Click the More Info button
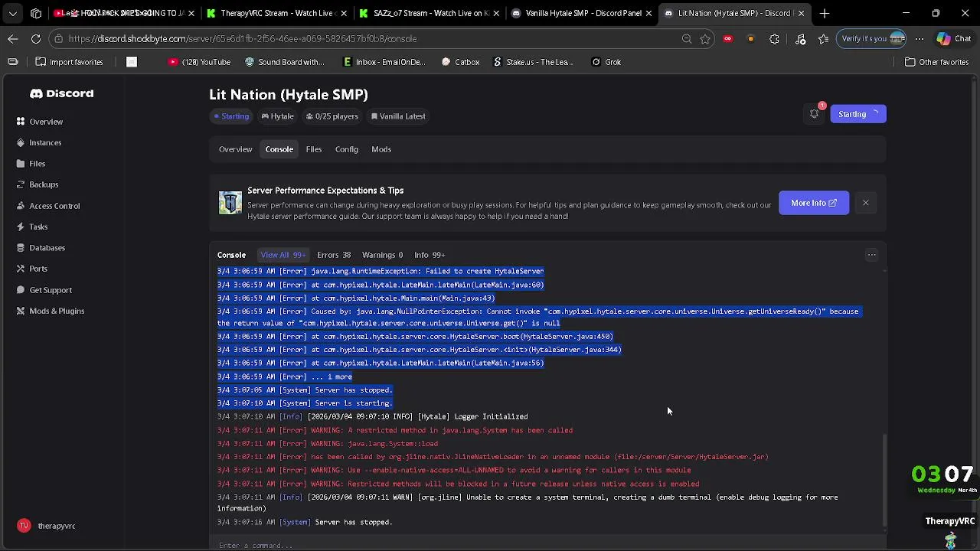 [x=813, y=203]
